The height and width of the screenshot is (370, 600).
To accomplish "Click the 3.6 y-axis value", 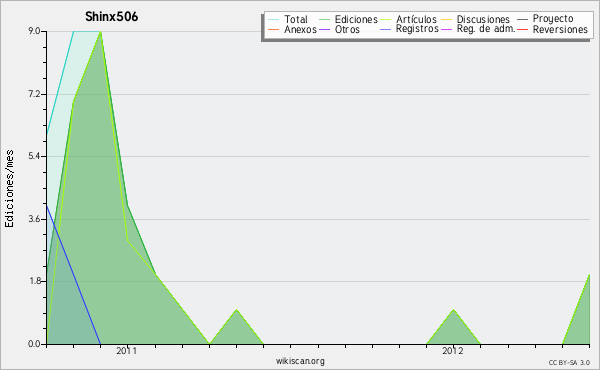I will pos(34,219).
